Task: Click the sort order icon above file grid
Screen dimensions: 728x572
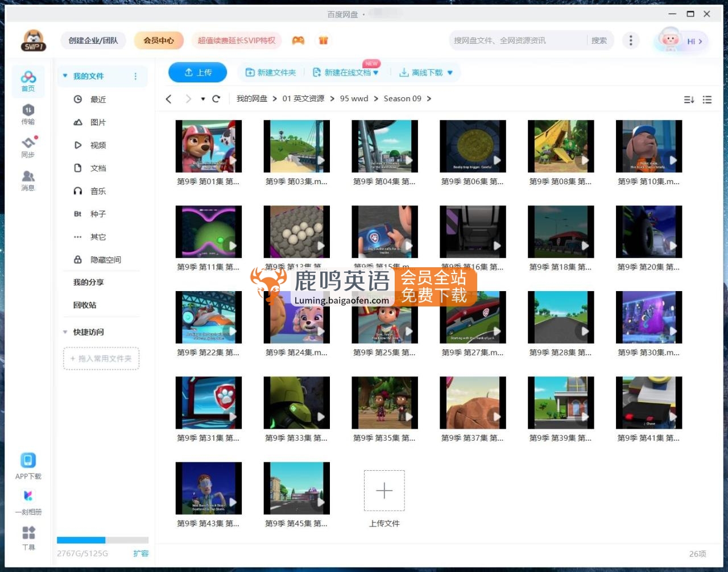Action: (689, 99)
